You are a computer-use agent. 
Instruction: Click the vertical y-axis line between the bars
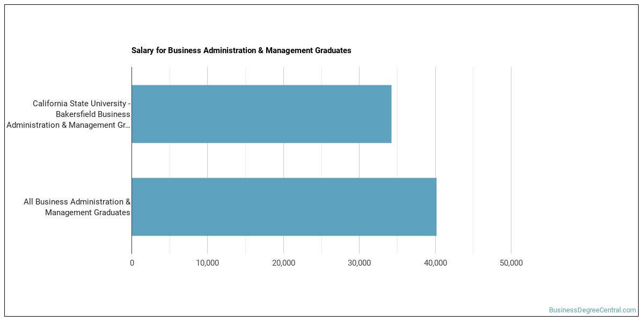[131, 160]
